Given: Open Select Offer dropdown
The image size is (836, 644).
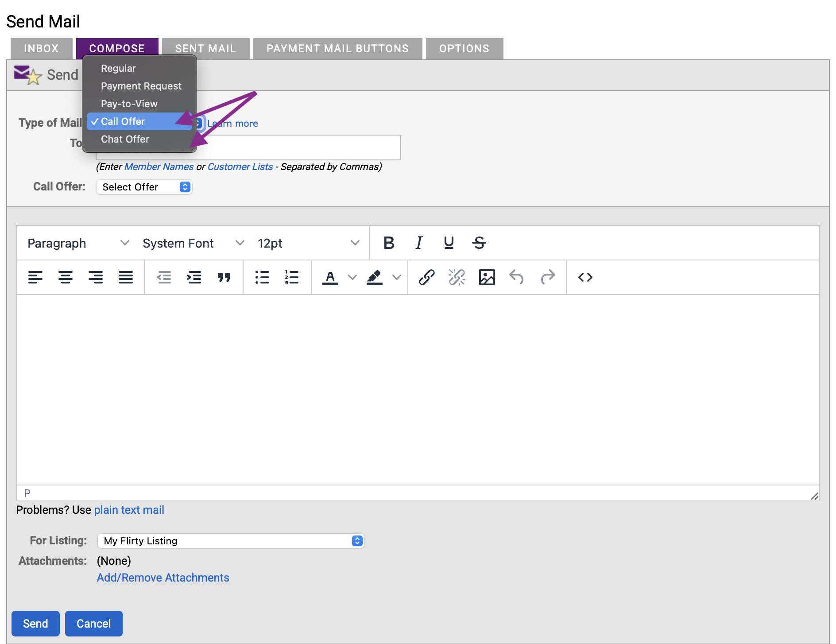Looking at the screenshot, I should click(144, 187).
